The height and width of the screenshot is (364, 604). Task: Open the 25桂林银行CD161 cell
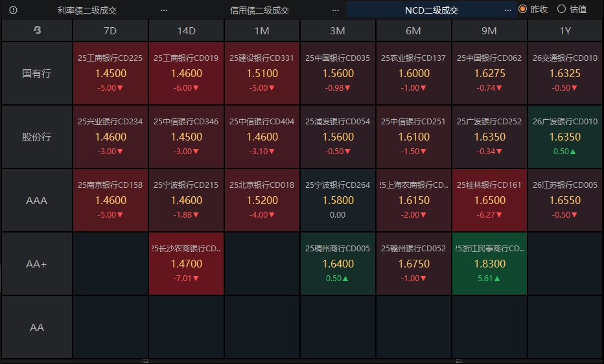489,200
